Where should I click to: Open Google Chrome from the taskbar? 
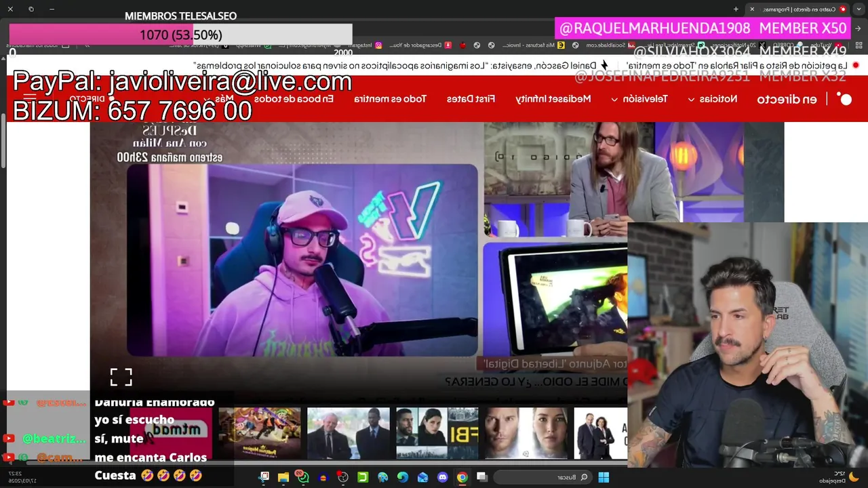462,477
